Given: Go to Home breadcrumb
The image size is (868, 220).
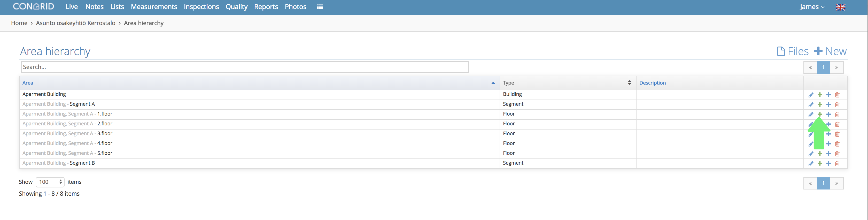Looking at the screenshot, I should (19, 23).
